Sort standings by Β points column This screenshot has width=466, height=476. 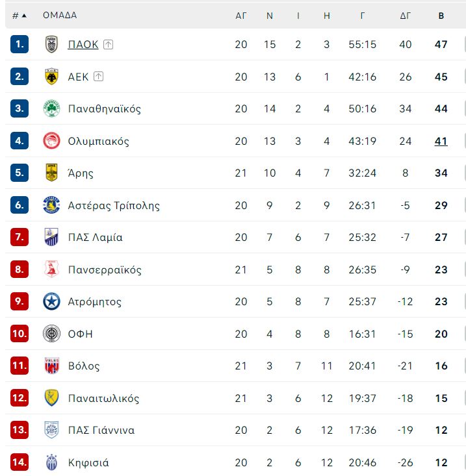[441, 16]
